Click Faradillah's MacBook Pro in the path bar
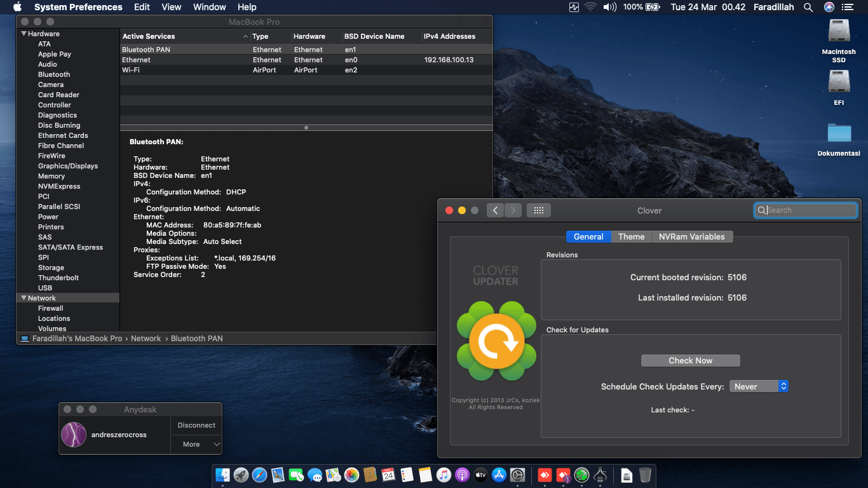Image resolution: width=868 pixels, height=488 pixels. tap(77, 339)
